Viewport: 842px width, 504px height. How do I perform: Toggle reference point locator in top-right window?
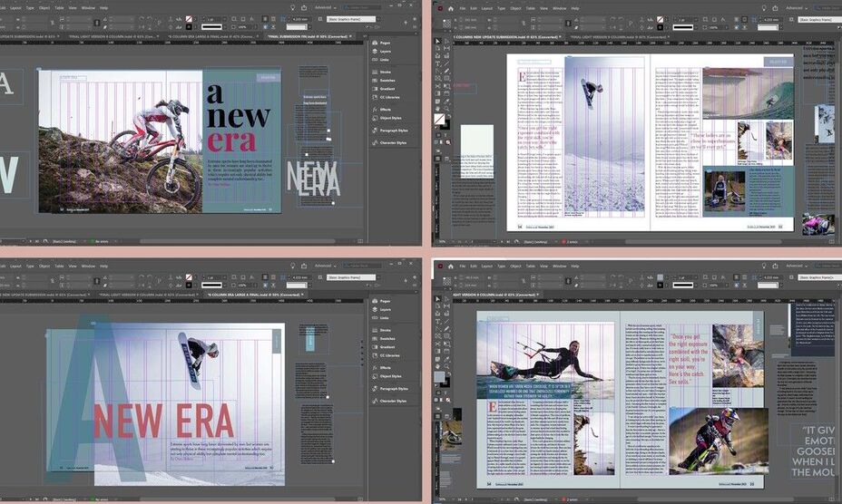click(446, 23)
